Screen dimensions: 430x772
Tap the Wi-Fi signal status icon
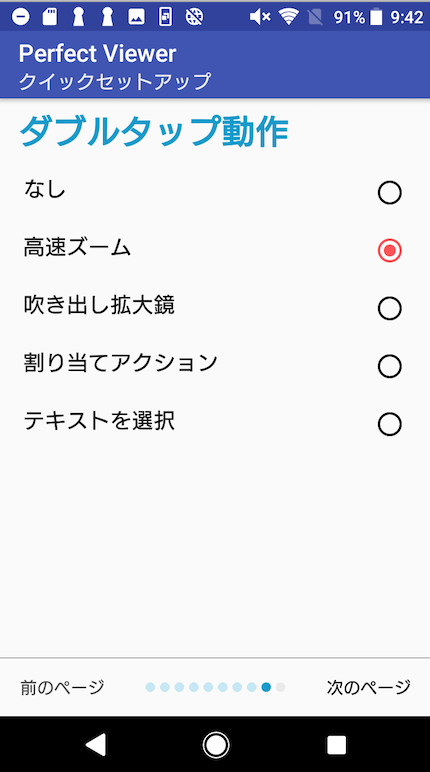(x=289, y=17)
